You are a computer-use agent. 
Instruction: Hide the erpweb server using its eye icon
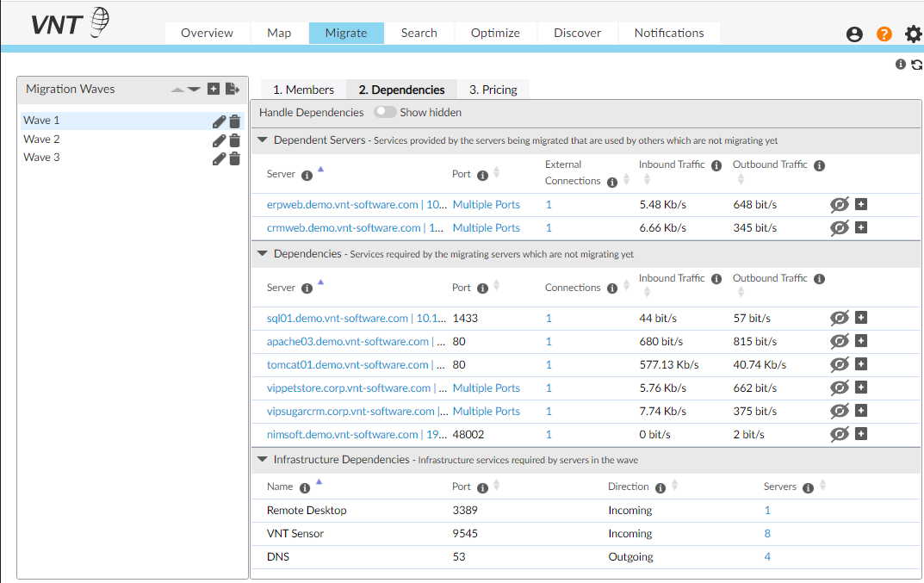[x=840, y=205]
